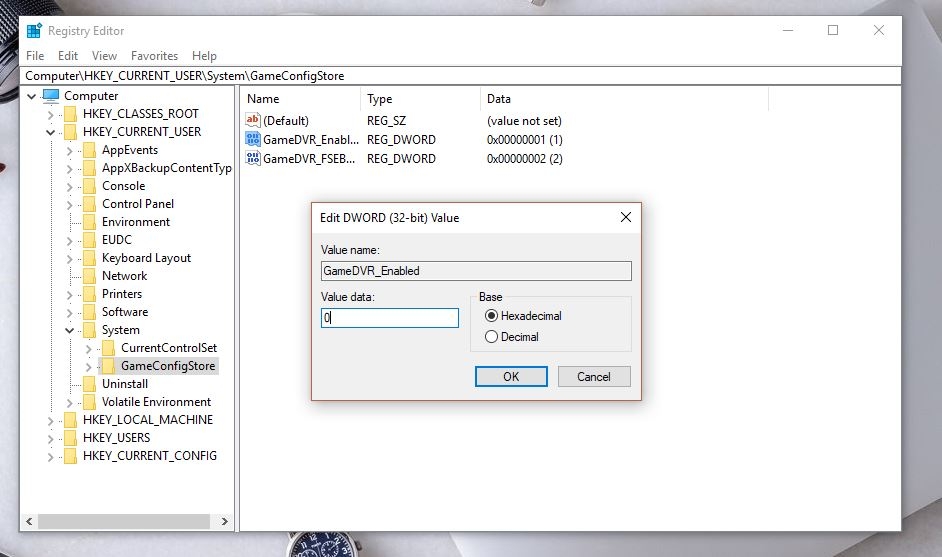
Task: Click the HKEY_CURRENT_USER folder icon
Action: (x=70, y=132)
